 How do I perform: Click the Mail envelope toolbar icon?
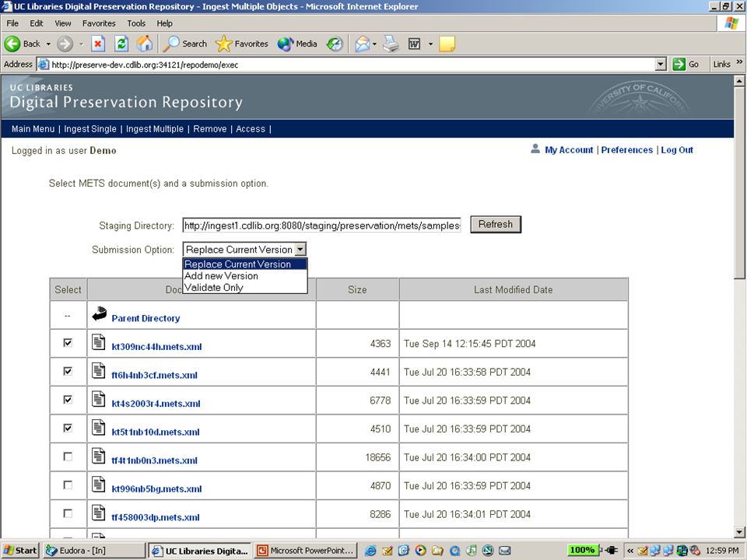coord(362,44)
